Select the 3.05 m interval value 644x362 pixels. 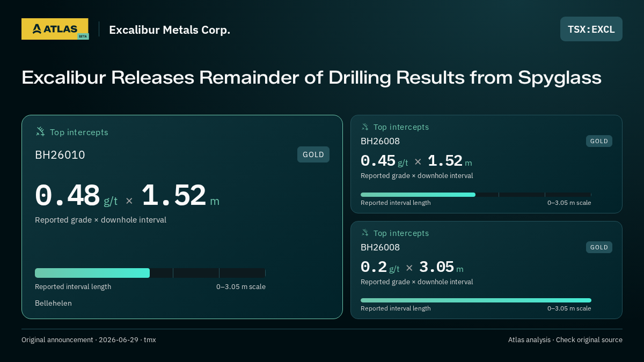tap(441, 267)
